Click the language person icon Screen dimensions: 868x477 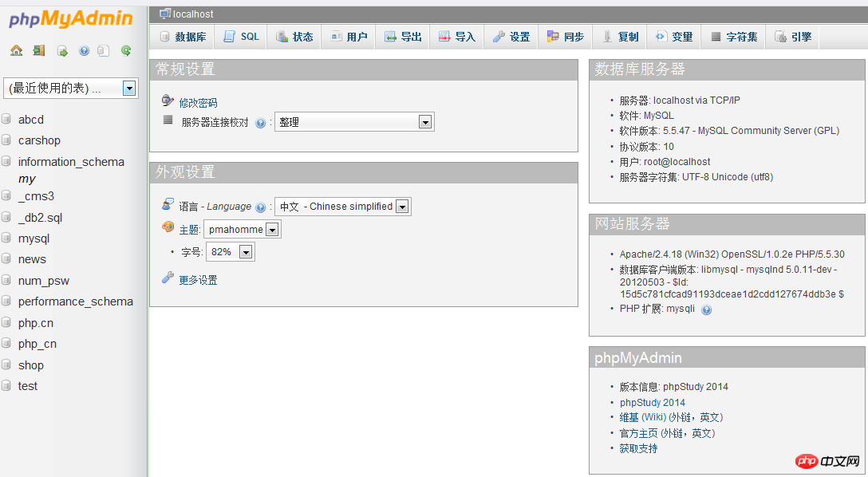click(x=168, y=204)
